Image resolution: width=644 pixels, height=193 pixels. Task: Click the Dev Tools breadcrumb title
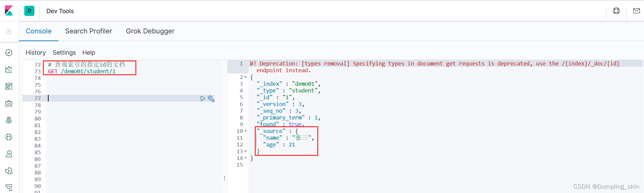pos(60,11)
